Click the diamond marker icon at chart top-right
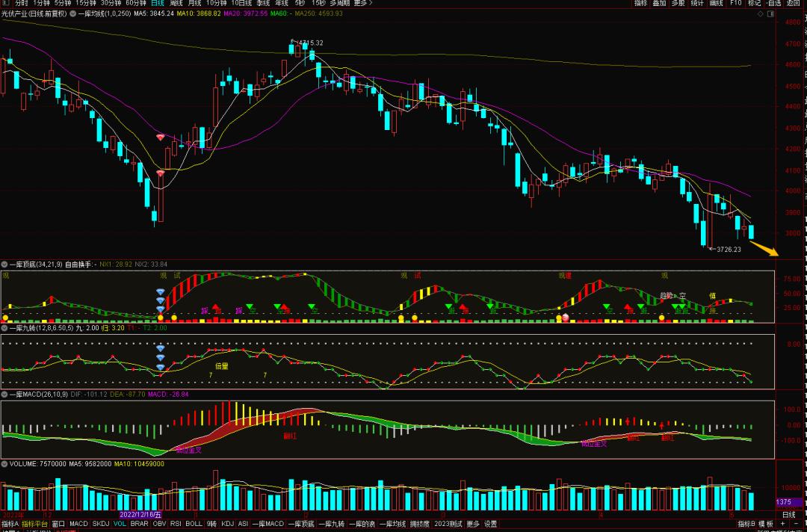This screenshot has height=532, width=807. point(761,14)
